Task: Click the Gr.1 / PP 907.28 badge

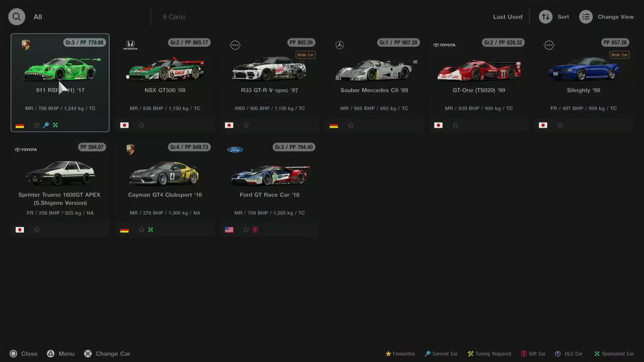Action: click(398, 43)
